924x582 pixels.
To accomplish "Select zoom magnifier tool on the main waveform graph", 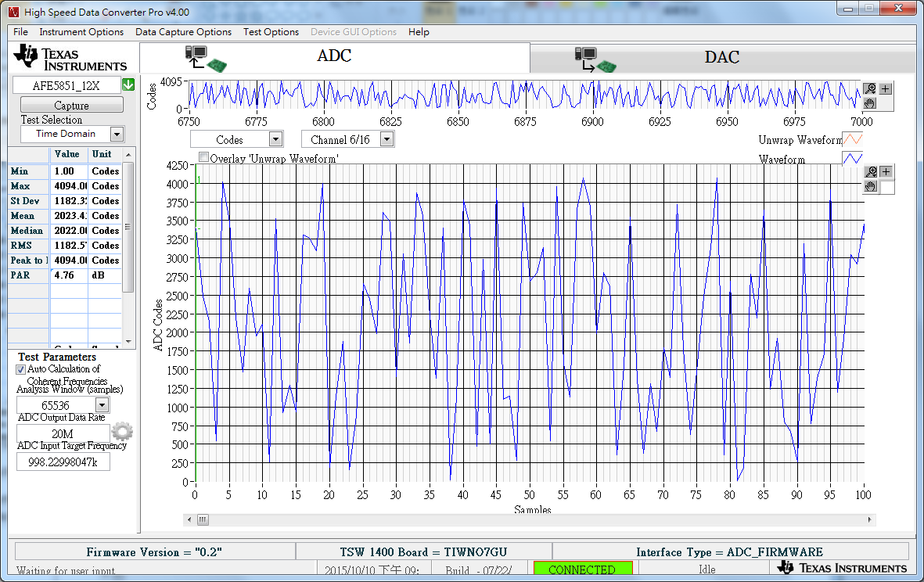I will click(871, 172).
